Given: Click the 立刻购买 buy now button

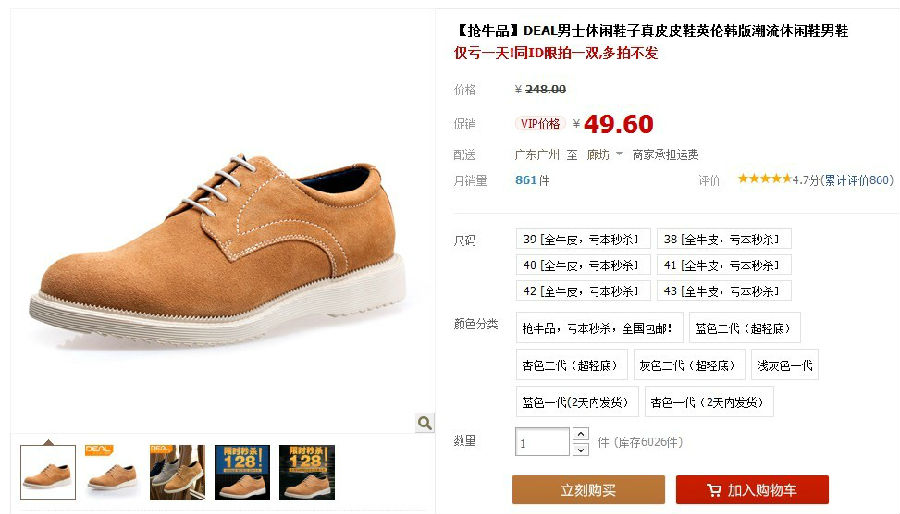Looking at the screenshot, I should point(588,490).
